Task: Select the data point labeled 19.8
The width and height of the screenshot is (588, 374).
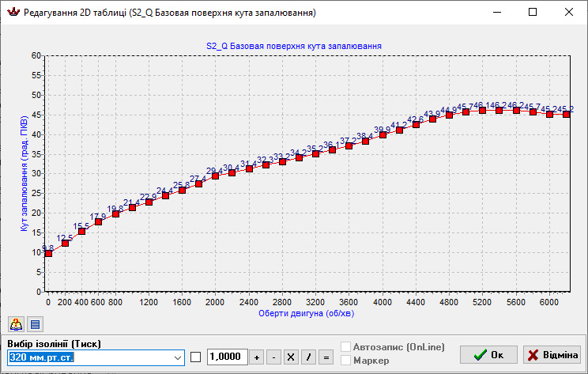Action: [115, 213]
